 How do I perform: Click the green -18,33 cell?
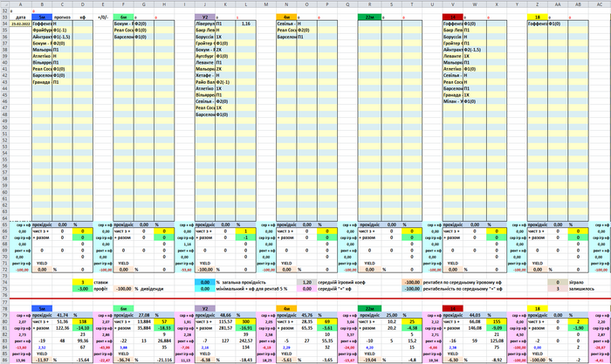tap(164, 328)
